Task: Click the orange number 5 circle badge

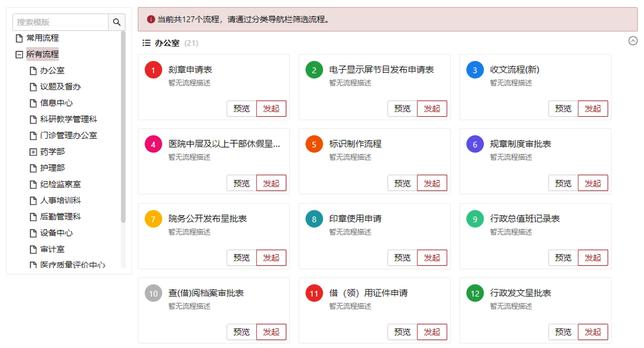Action: tap(314, 144)
